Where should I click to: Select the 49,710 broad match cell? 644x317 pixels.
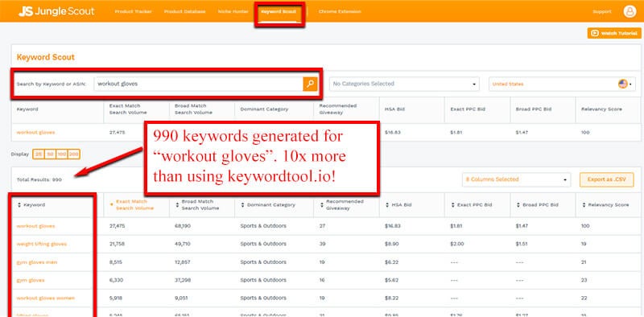(x=183, y=244)
